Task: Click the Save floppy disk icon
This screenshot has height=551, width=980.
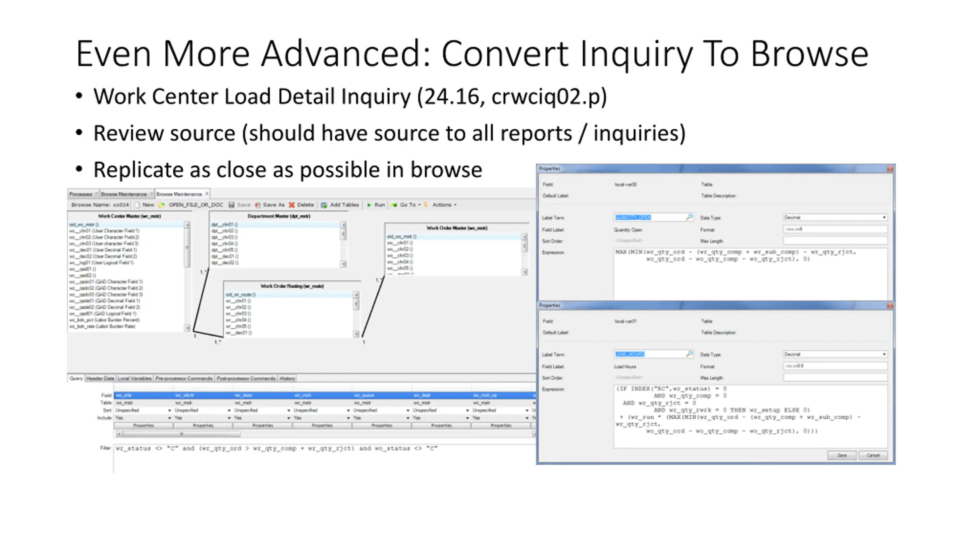Action: [x=231, y=205]
